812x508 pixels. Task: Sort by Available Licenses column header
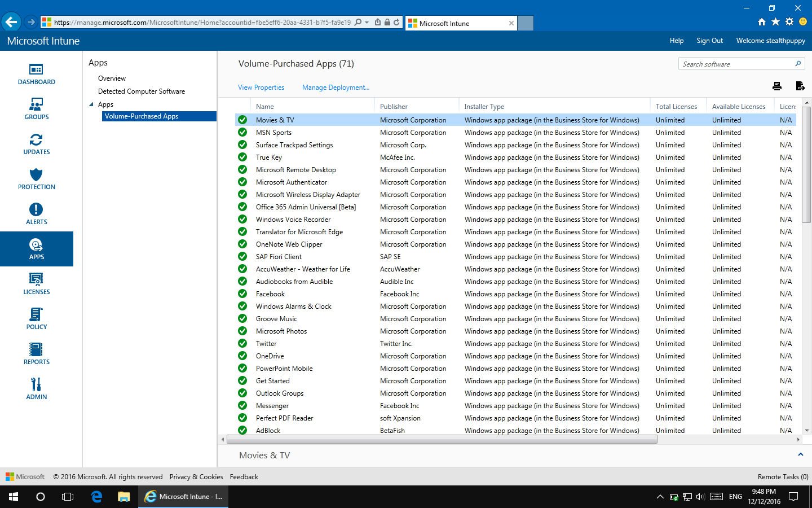(x=739, y=107)
